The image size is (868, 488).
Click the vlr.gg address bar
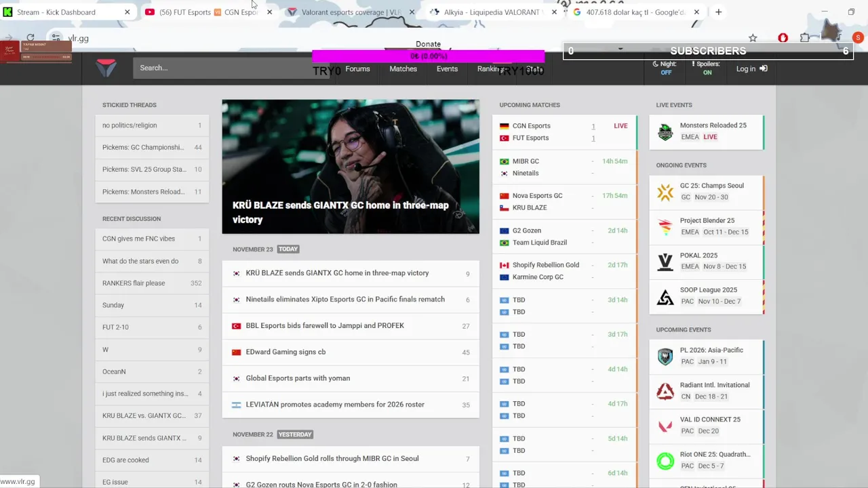click(x=393, y=38)
